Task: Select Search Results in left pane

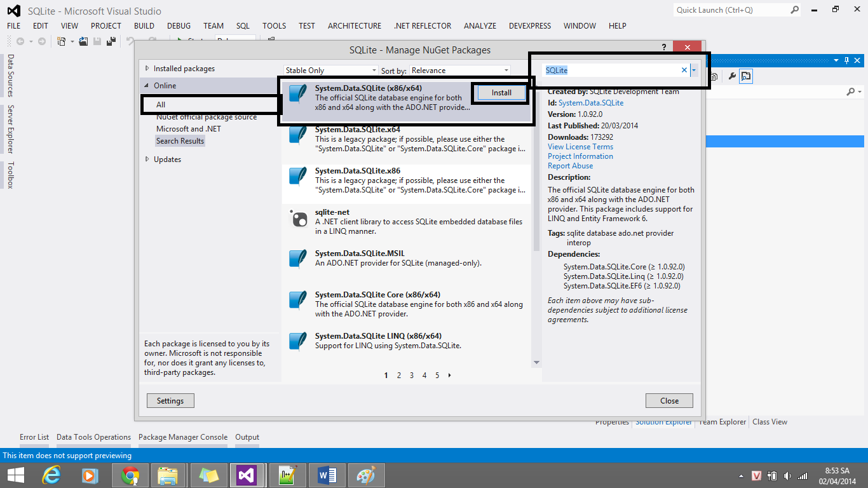Action: [x=180, y=141]
